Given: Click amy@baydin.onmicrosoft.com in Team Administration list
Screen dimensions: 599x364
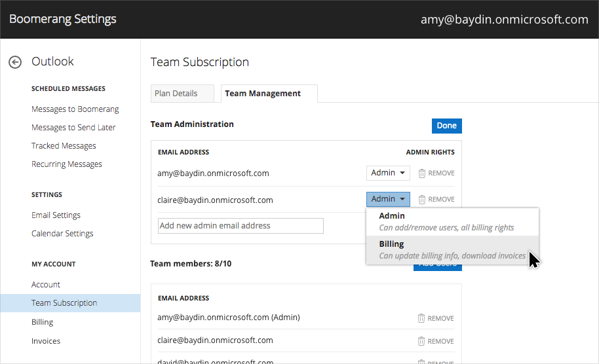Looking at the screenshot, I should pyautogui.click(x=213, y=173).
